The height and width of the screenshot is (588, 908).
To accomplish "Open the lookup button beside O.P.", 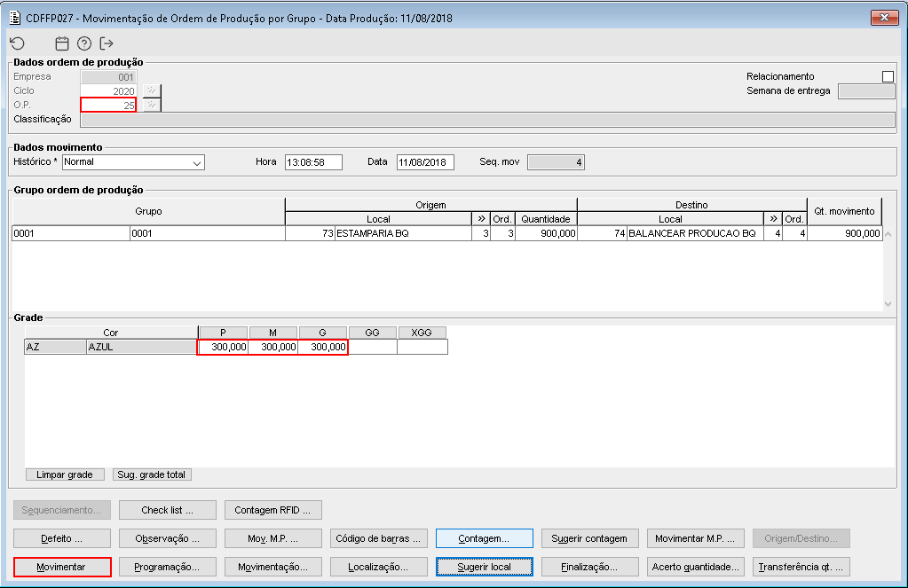I will 151,105.
